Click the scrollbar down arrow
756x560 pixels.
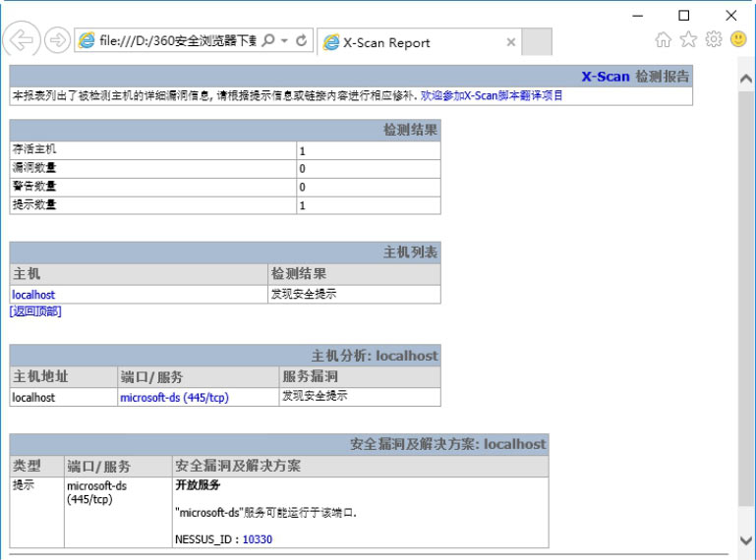coord(746,540)
